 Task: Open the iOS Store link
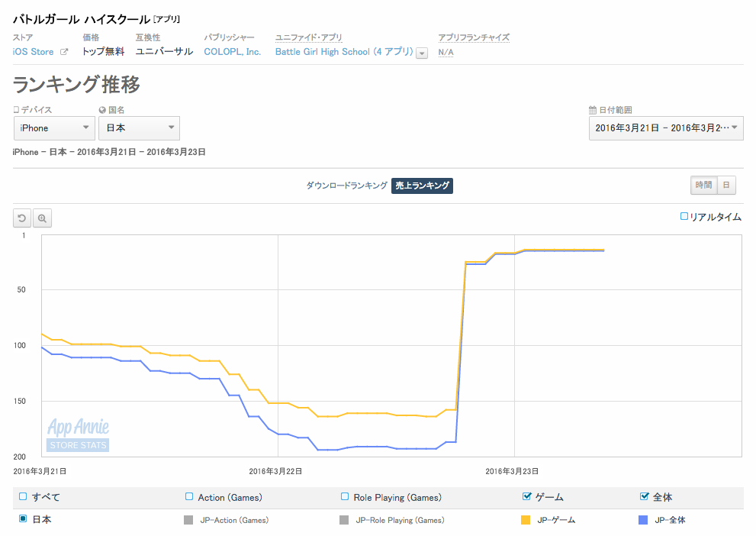point(34,52)
